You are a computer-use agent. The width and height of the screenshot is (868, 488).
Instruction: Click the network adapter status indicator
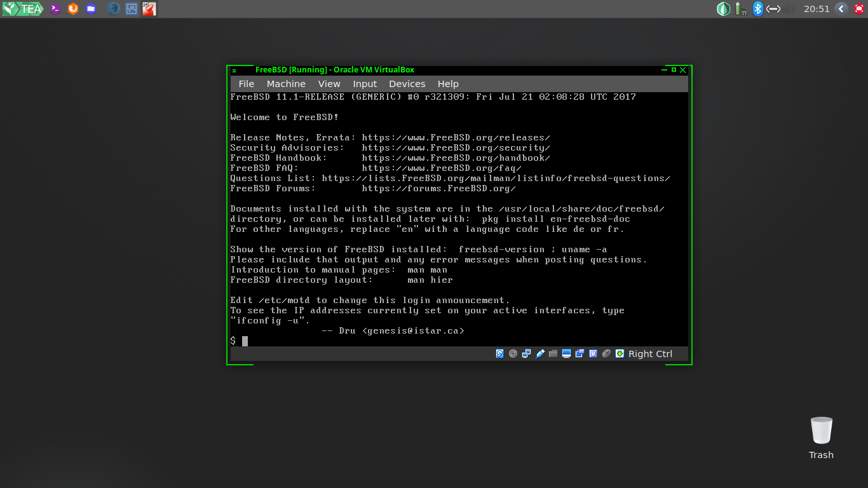pyautogui.click(x=527, y=354)
